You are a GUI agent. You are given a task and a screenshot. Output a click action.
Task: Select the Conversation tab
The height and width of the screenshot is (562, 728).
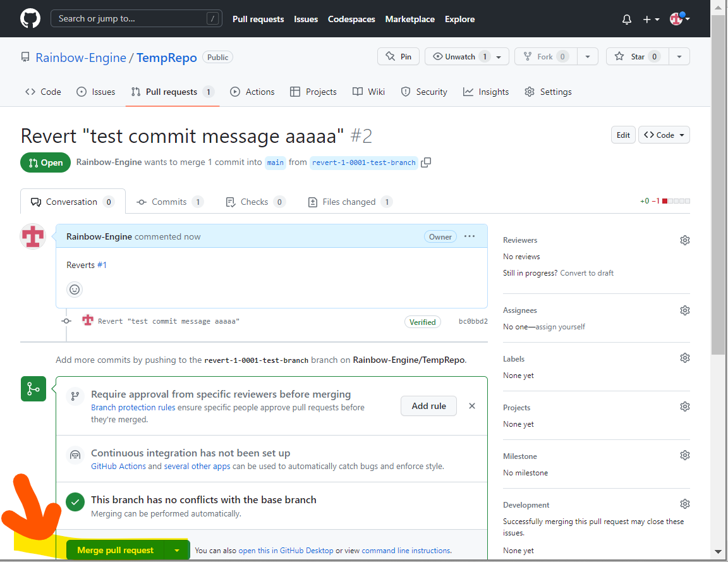73,202
